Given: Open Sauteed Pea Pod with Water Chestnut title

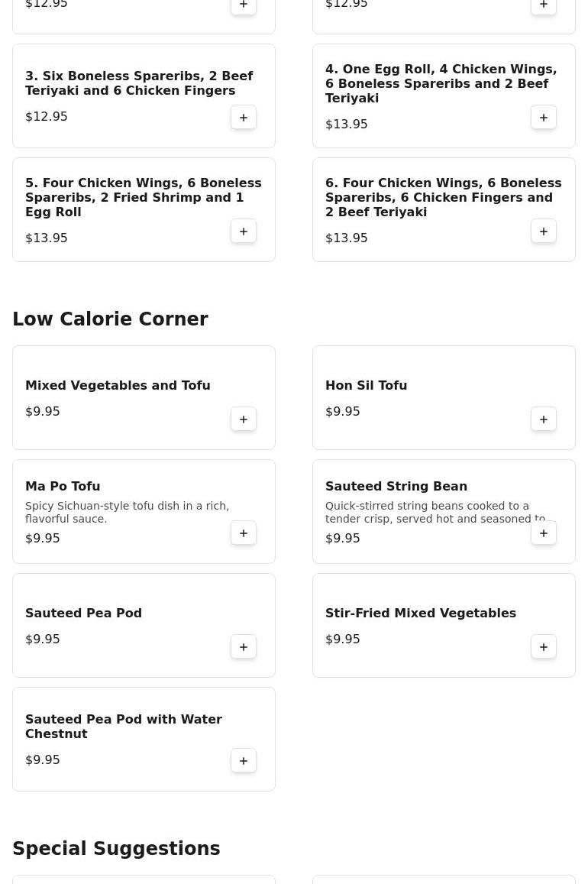Looking at the screenshot, I should (124, 727).
